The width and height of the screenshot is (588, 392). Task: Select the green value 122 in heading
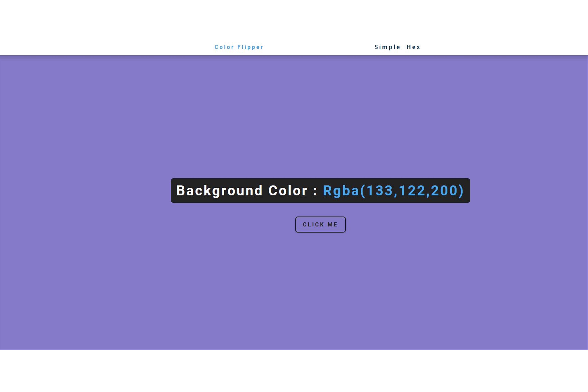(x=412, y=191)
